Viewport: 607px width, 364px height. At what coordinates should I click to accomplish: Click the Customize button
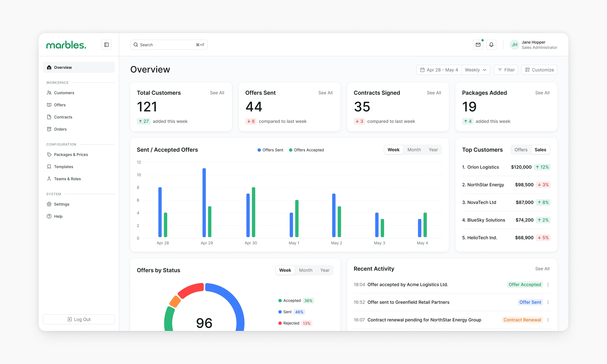tap(539, 70)
